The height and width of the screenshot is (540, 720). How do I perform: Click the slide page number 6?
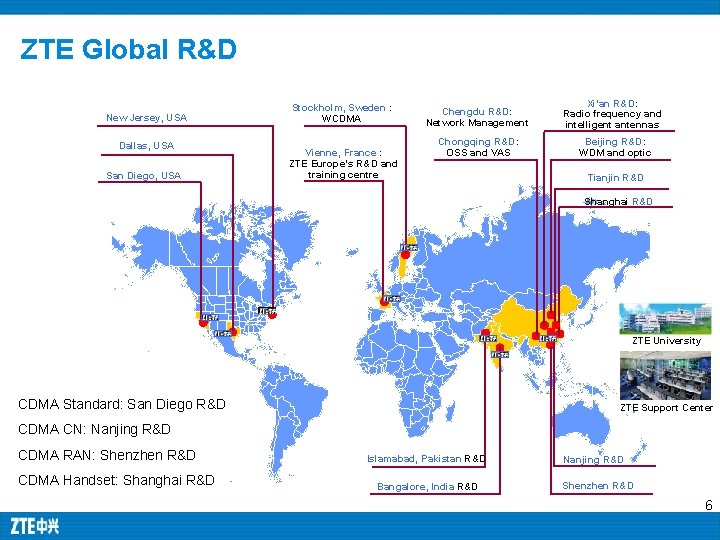709,505
